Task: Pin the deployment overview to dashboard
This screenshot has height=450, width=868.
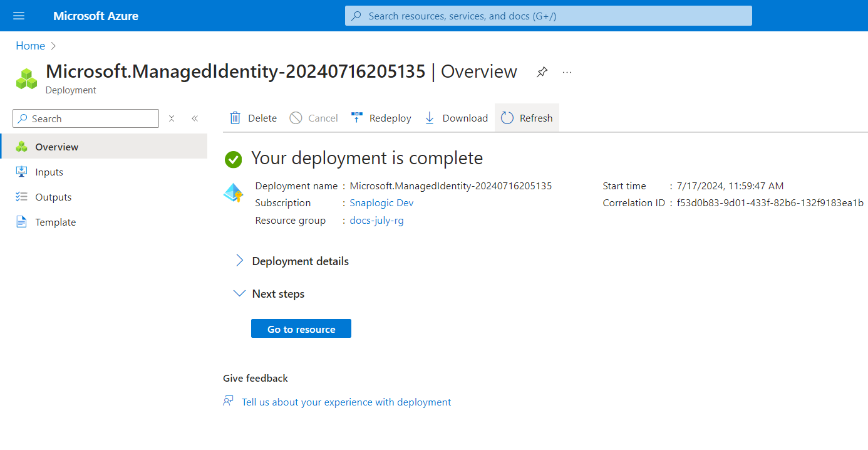Action: pyautogui.click(x=542, y=72)
